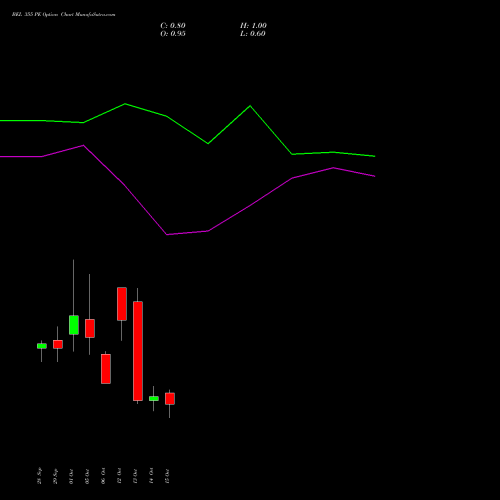500x500 pixels.
Task: Select the '13 Oct' date label
Action: click(x=135, y=476)
